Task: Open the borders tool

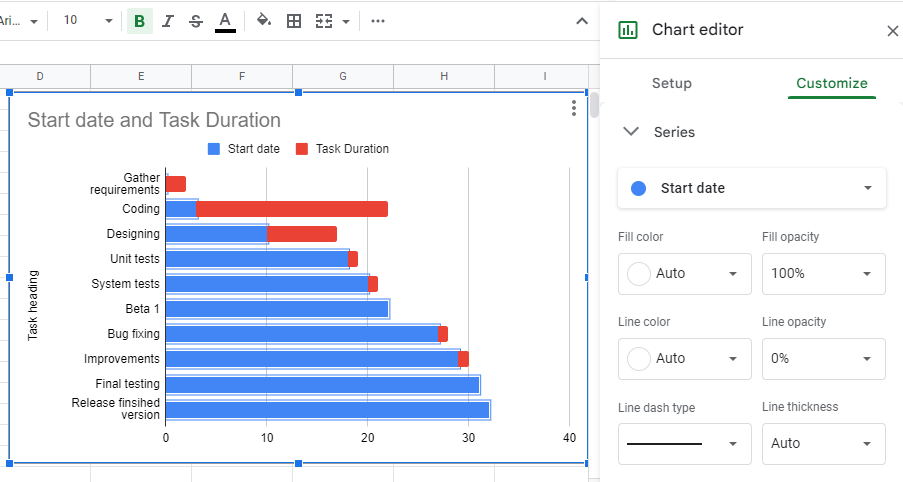Action: pyautogui.click(x=294, y=21)
